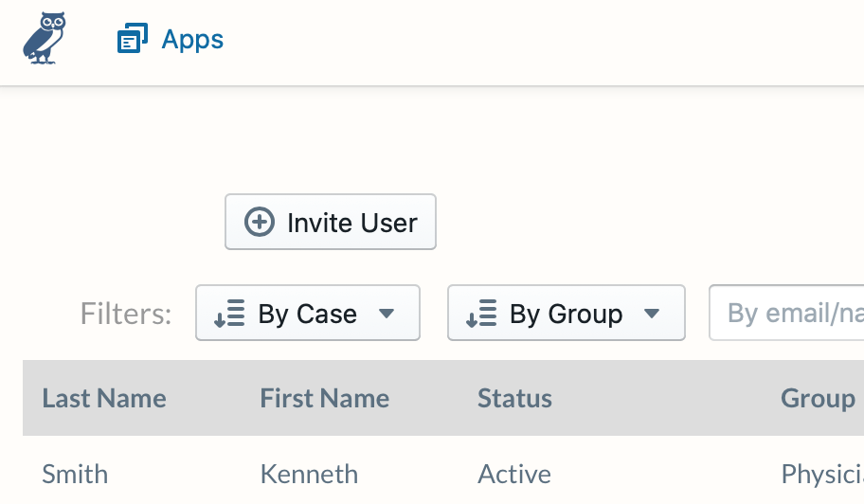The image size is (864, 504).
Task: Select the Kenneth first name cell
Action: (x=309, y=474)
